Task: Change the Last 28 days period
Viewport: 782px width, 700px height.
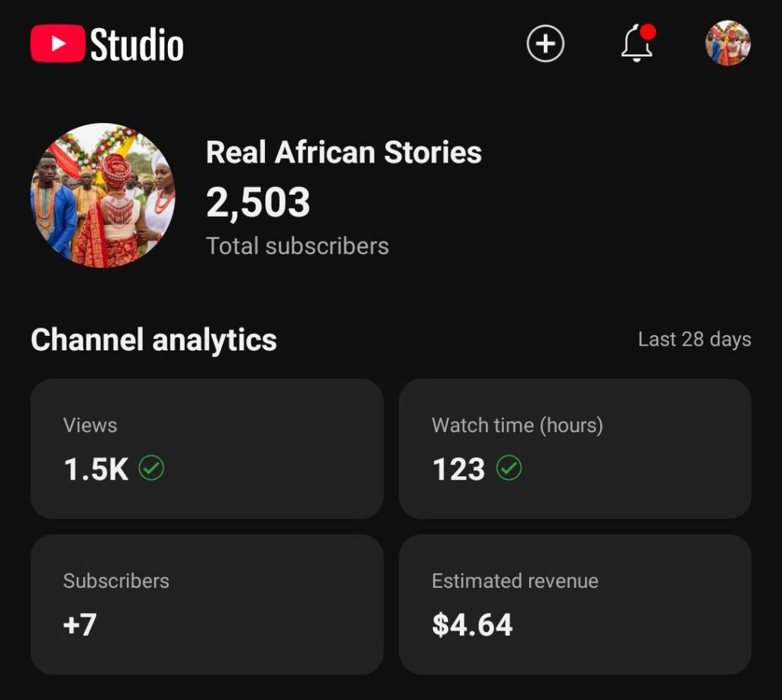Action: click(694, 340)
